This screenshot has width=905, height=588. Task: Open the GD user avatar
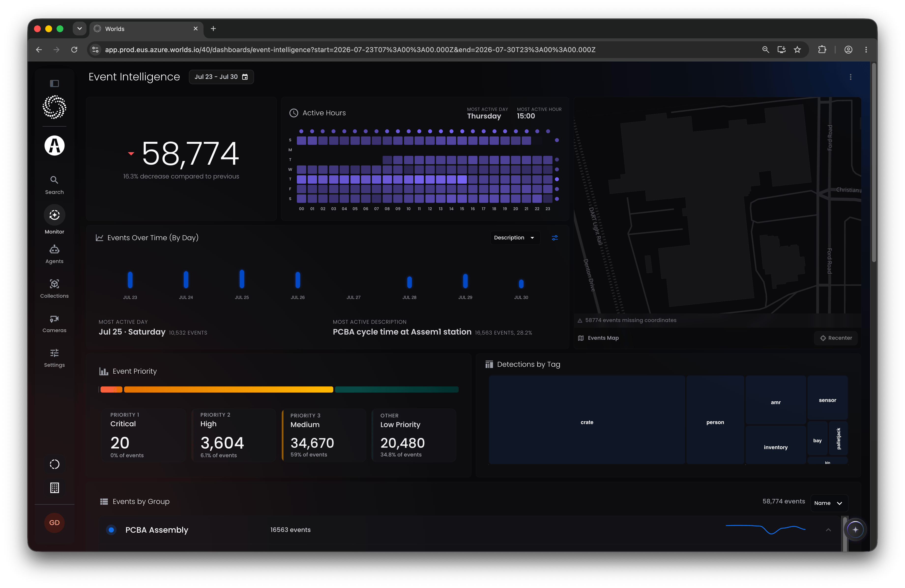[x=54, y=523]
